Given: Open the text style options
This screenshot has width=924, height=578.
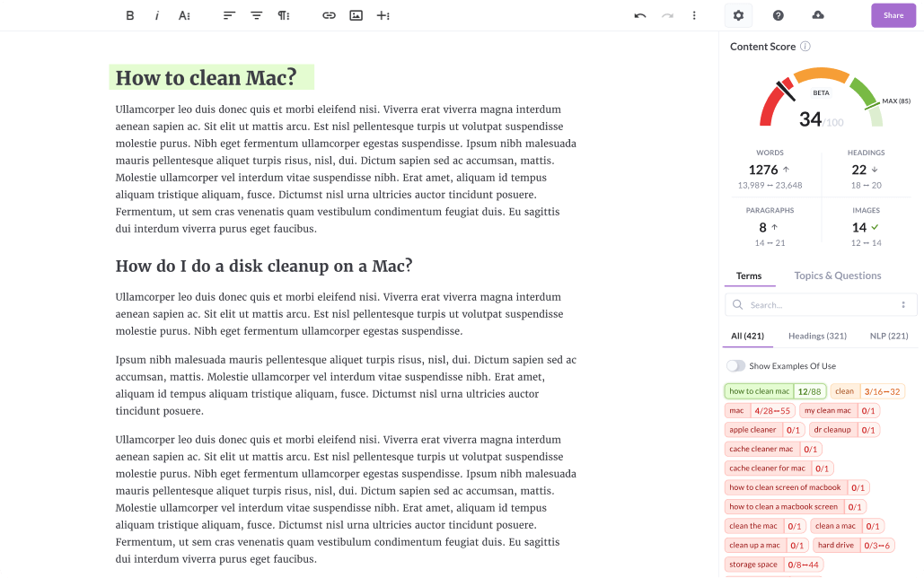Looking at the screenshot, I should [185, 15].
